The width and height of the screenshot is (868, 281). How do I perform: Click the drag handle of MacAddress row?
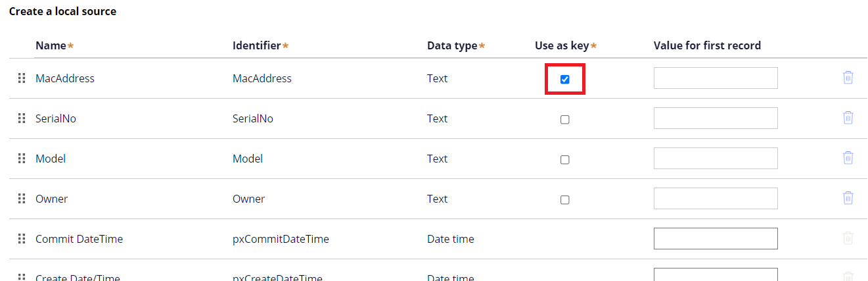(22, 78)
